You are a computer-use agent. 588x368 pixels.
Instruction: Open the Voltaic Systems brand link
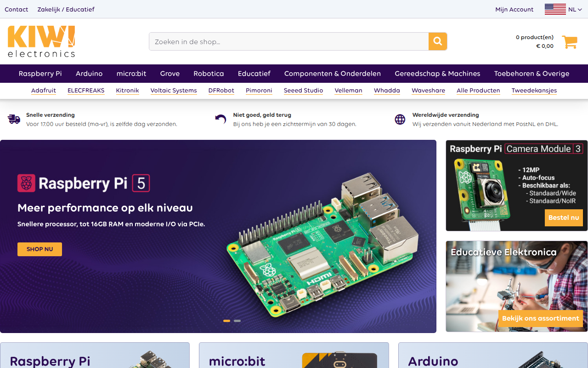click(174, 91)
